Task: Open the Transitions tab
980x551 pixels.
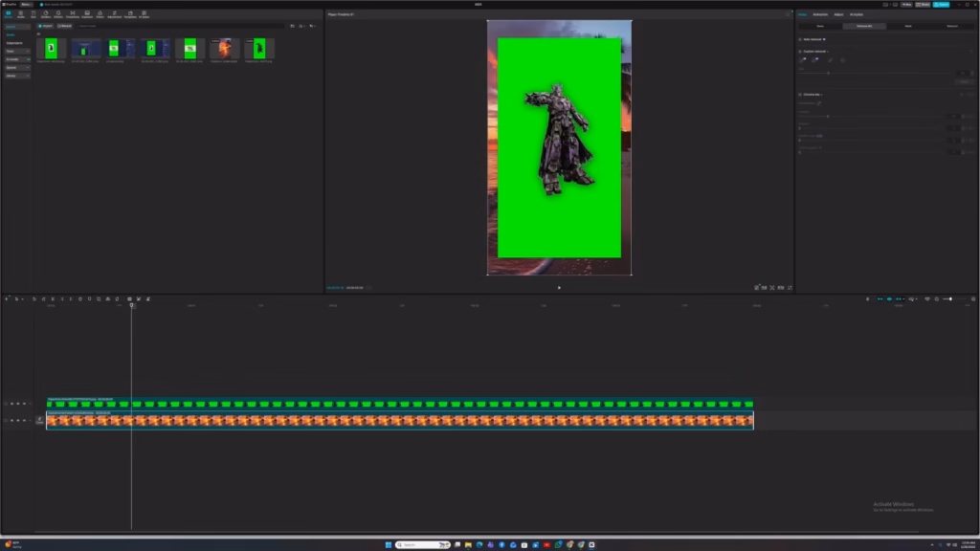Action: (73, 13)
